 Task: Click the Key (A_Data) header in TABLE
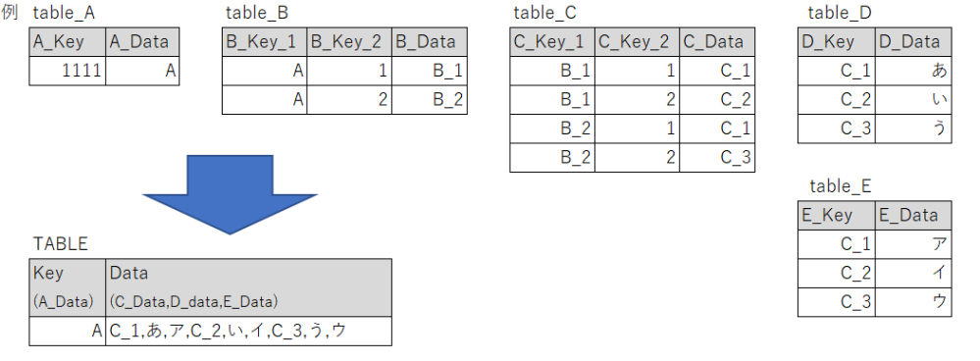[x=68, y=288]
